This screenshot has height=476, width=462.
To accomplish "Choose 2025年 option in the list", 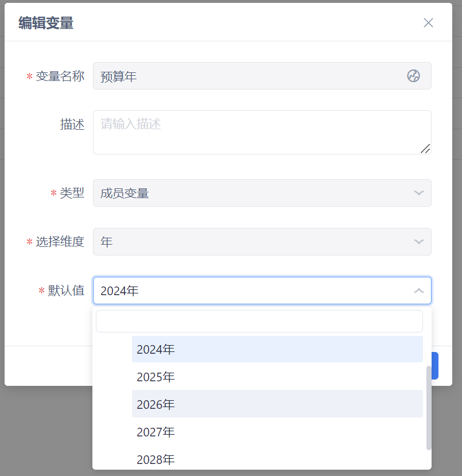I will click(277, 377).
